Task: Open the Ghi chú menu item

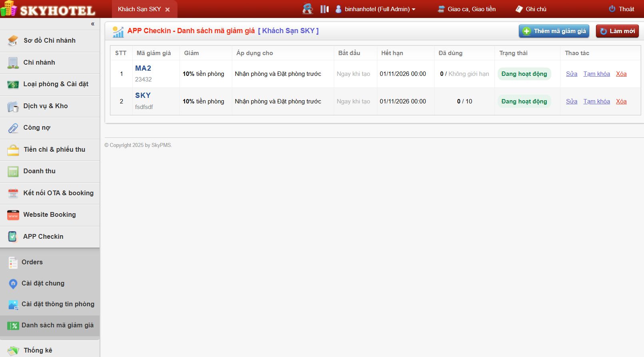Action: tap(531, 9)
